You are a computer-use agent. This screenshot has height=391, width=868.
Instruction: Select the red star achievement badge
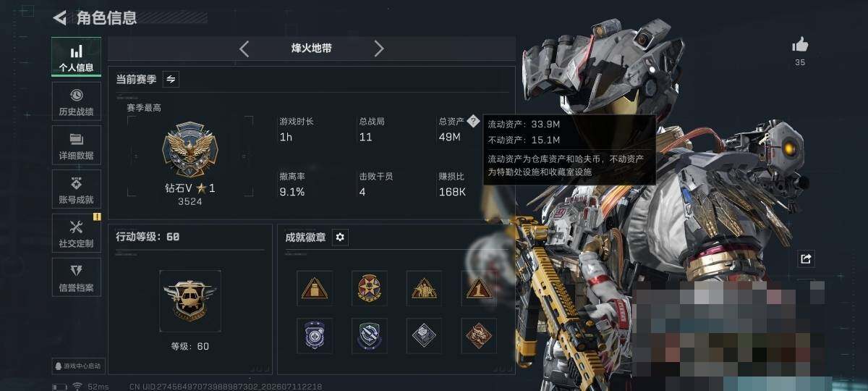pyautogui.click(x=370, y=288)
